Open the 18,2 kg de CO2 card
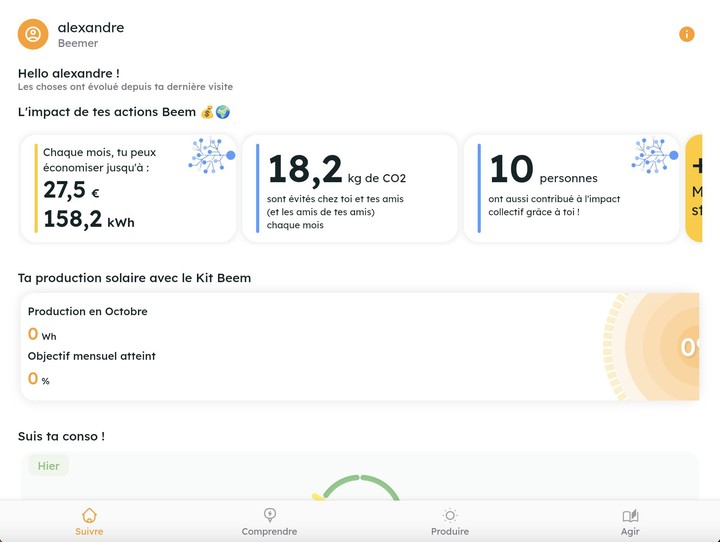This screenshot has width=720, height=542. 349,188
